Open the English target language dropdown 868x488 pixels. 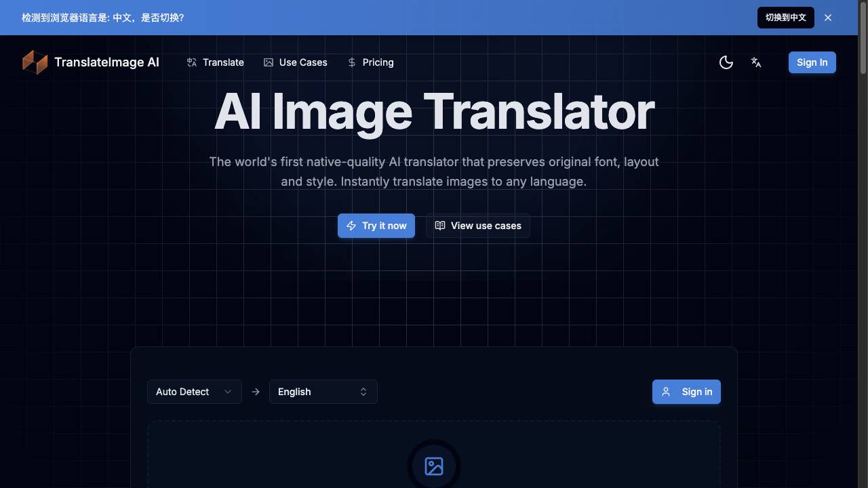[323, 392]
